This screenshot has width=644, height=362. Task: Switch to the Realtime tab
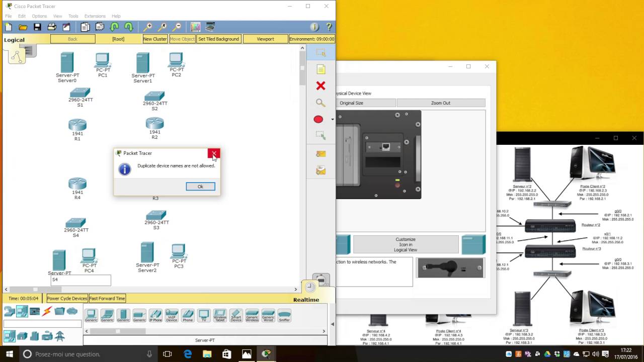[x=306, y=300]
